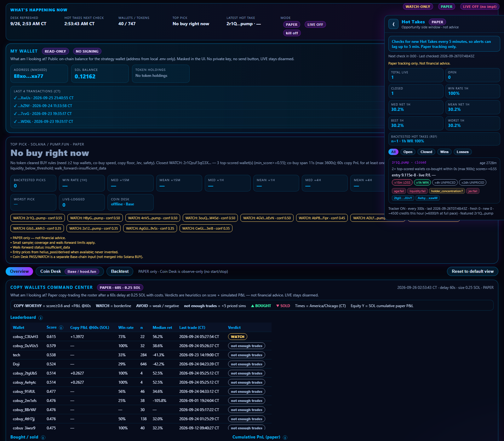Screen dimensions: 504x441
Task: Open WATCH: 4nV5...pump conf 0.50 chip
Action: coord(153,218)
